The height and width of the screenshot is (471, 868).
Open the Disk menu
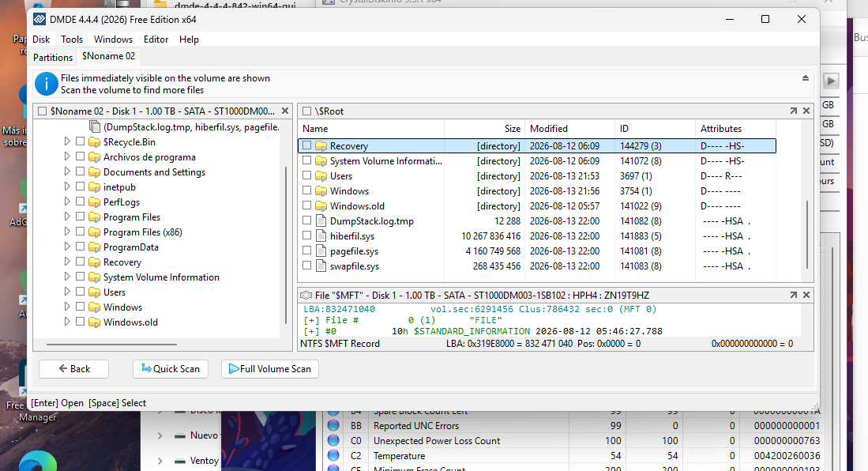pos(41,40)
